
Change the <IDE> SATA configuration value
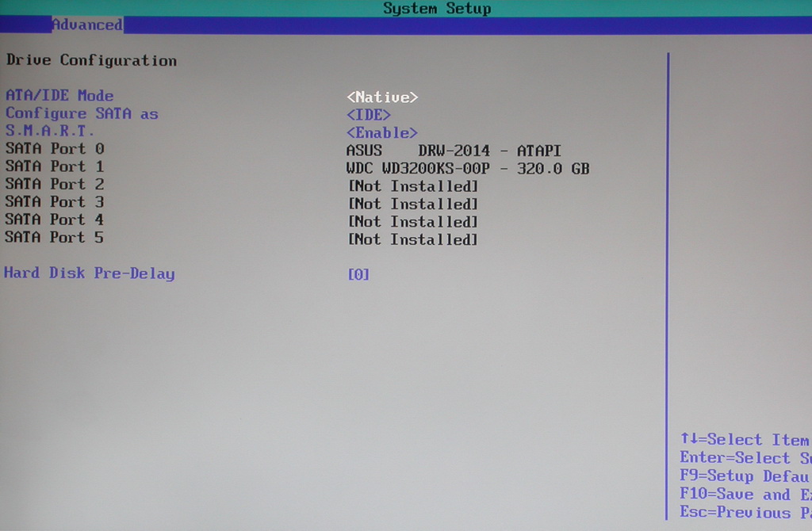tap(368, 114)
